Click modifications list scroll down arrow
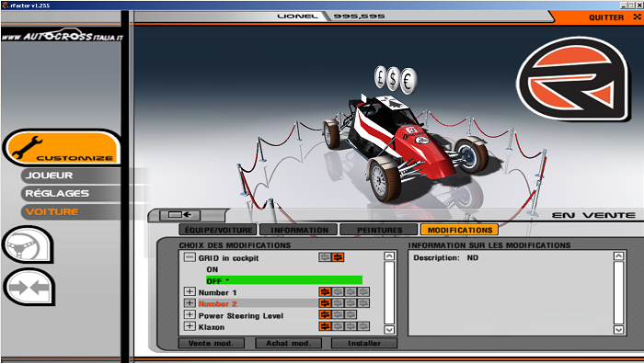 point(389,329)
